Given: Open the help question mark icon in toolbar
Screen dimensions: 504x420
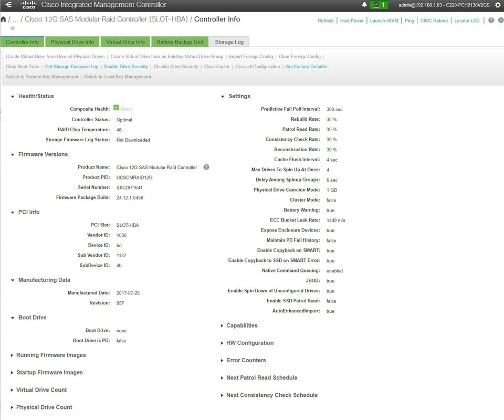Looking at the screenshot, I should pyautogui.click(x=491, y=20).
